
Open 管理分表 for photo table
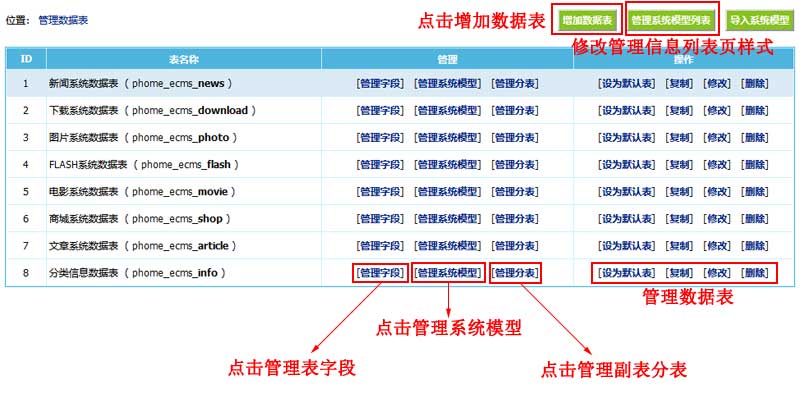(515, 137)
